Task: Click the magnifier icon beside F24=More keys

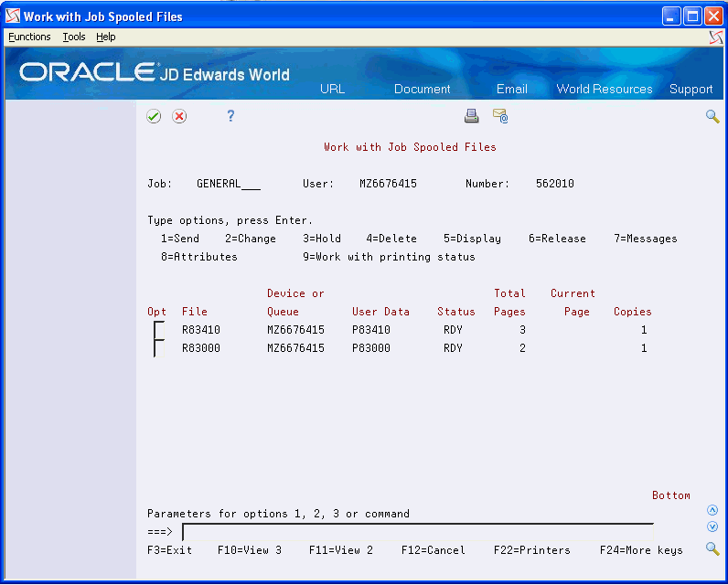Action: (712, 548)
